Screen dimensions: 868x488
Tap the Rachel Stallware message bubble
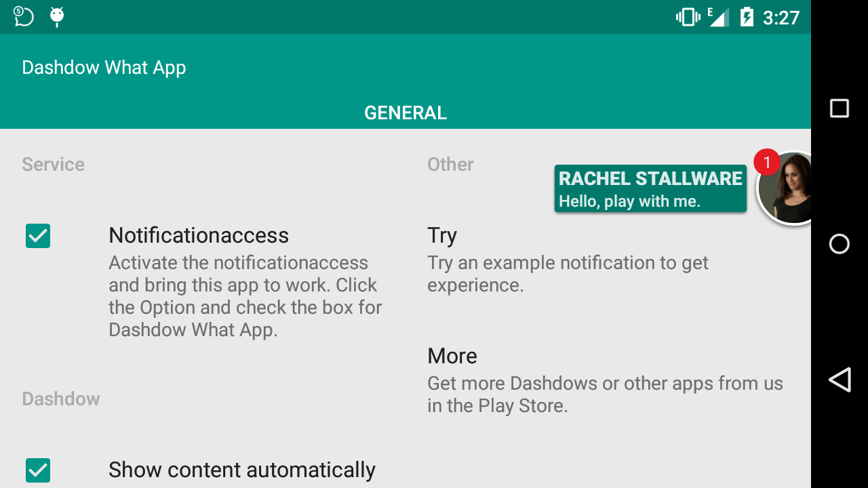click(650, 188)
